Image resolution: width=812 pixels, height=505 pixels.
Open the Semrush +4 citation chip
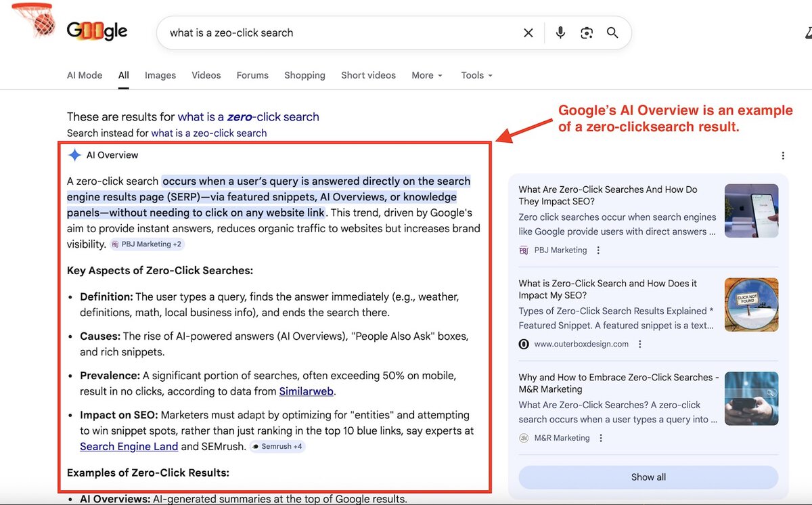pyautogui.click(x=277, y=446)
